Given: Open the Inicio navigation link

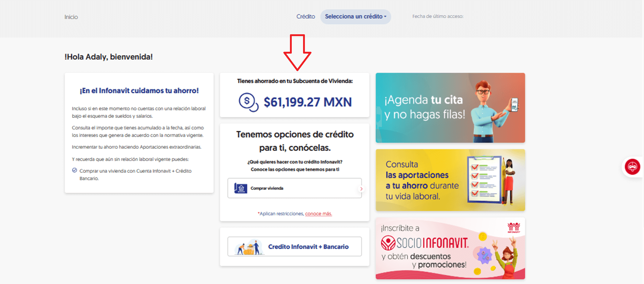Looking at the screenshot, I should [x=71, y=17].
